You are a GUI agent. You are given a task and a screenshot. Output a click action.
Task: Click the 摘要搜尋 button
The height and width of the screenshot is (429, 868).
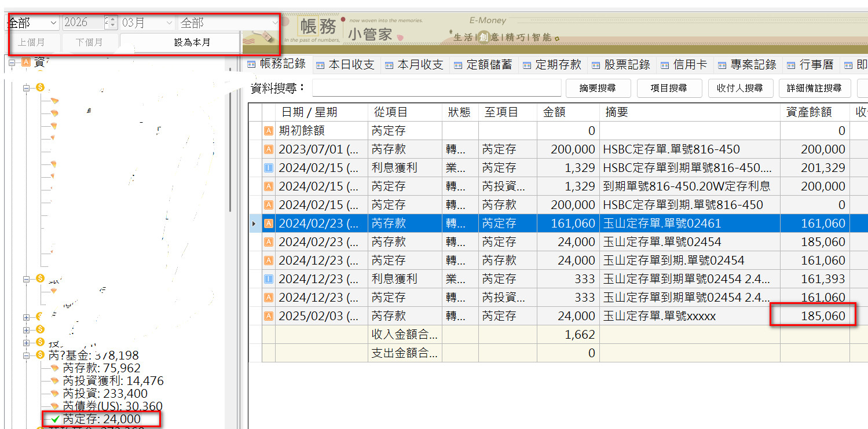(597, 88)
